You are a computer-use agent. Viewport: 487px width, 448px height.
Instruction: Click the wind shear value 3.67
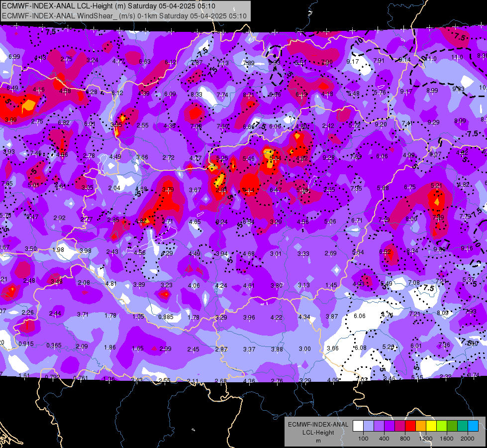pyautogui.click(x=195, y=190)
